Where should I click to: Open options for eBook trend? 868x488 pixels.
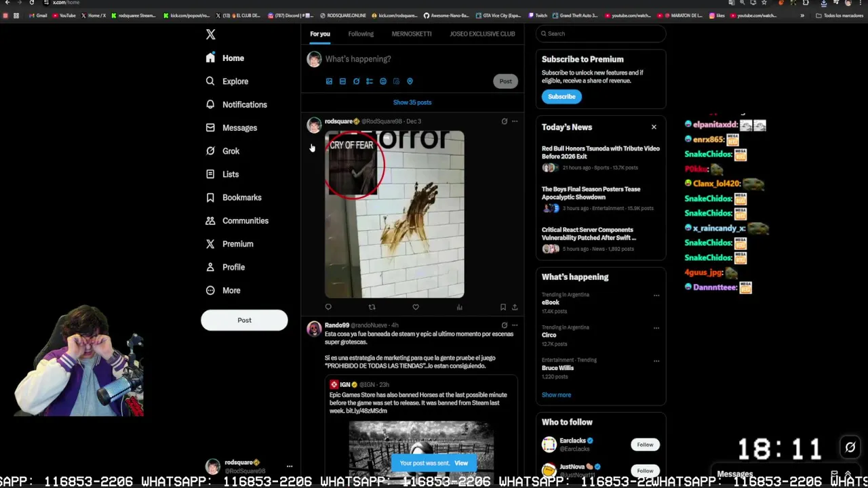click(656, 295)
